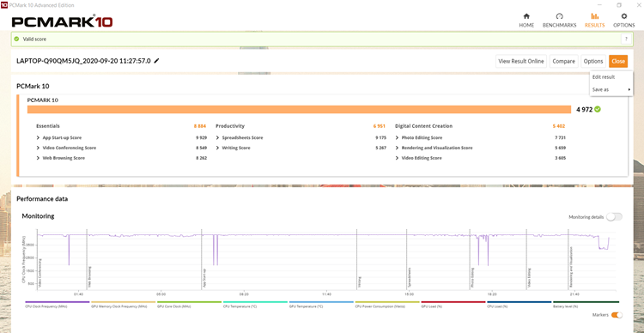Open the Results bar chart icon
Screen dimensions: 644x333
click(x=594, y=16)
